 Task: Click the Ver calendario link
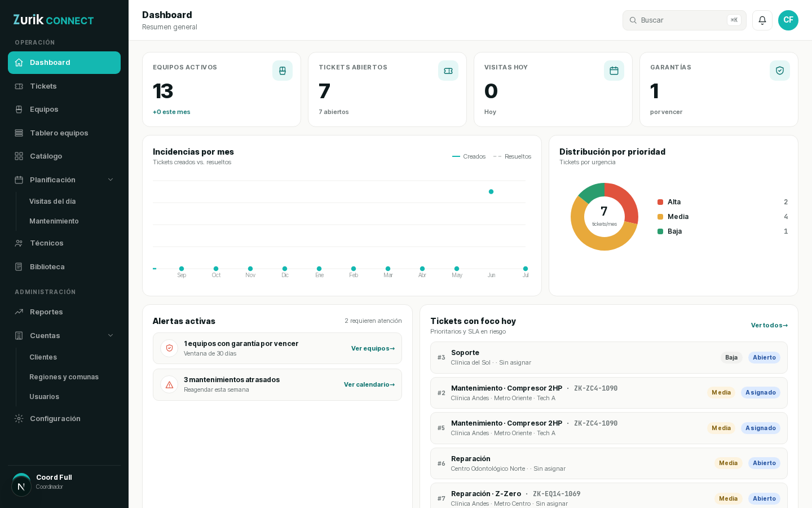coord(369,384)
